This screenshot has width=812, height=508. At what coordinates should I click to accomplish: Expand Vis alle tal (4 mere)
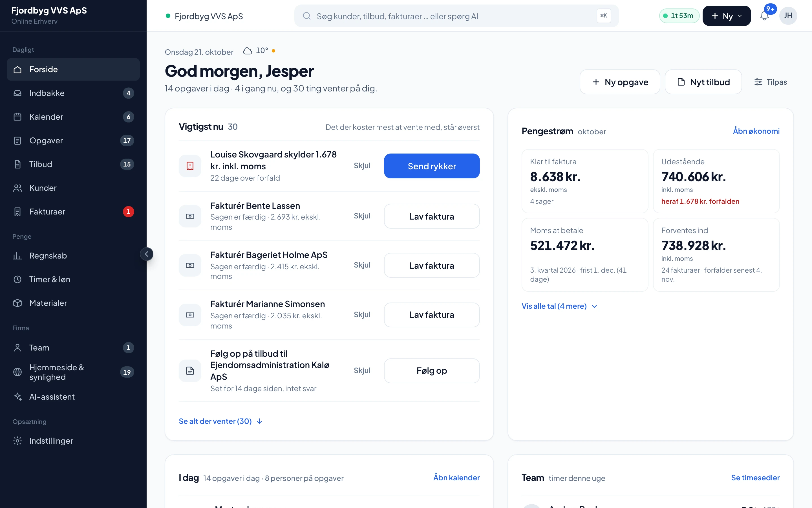coord(559,306)
